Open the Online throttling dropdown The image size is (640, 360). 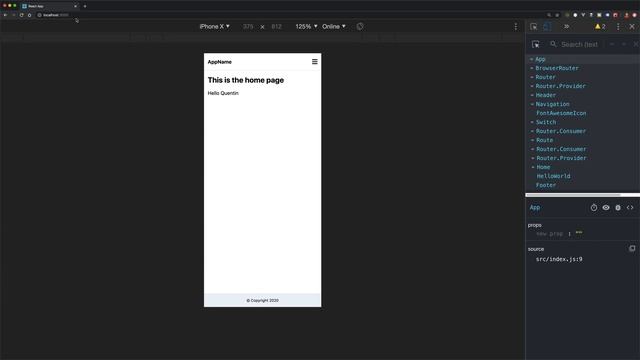(333, 27)
